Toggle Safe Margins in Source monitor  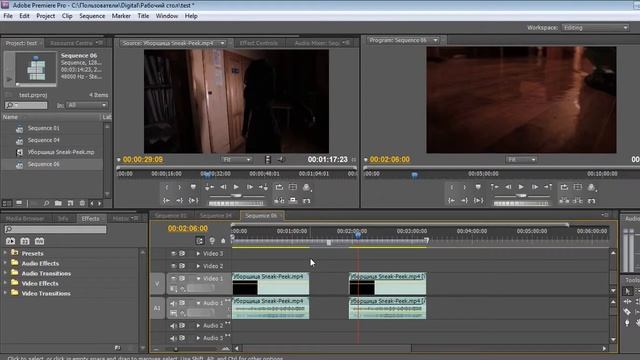point(293,187)
